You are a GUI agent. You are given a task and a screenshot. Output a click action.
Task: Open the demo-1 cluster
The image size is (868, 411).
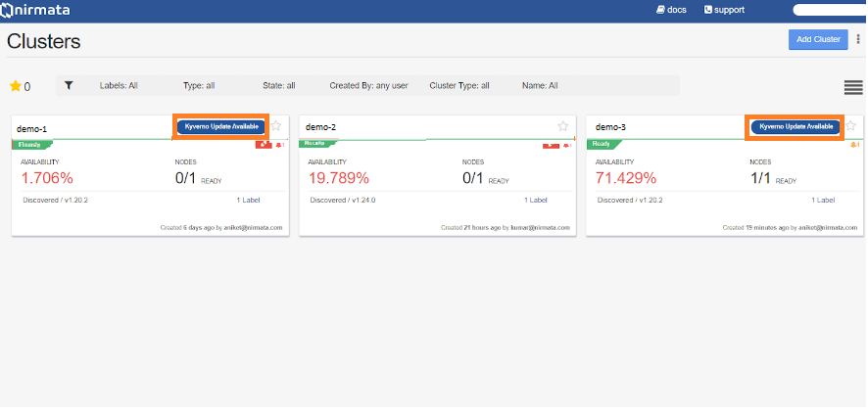31,129
